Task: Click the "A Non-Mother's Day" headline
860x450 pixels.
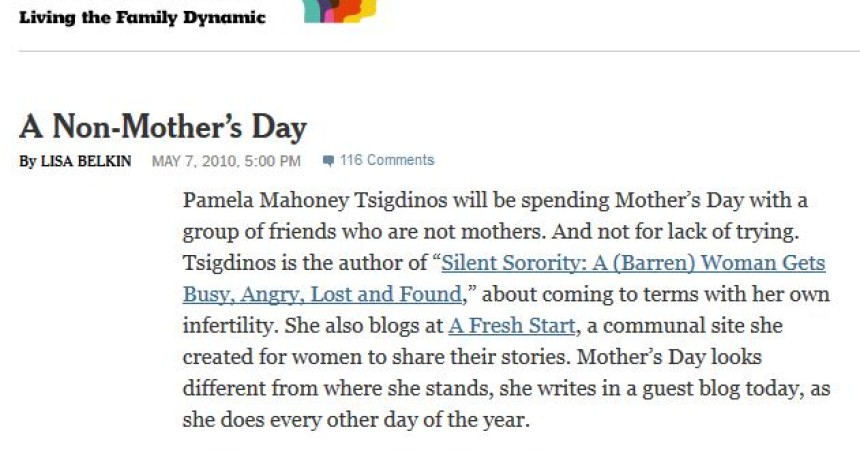Action: [x=163, y=127]
